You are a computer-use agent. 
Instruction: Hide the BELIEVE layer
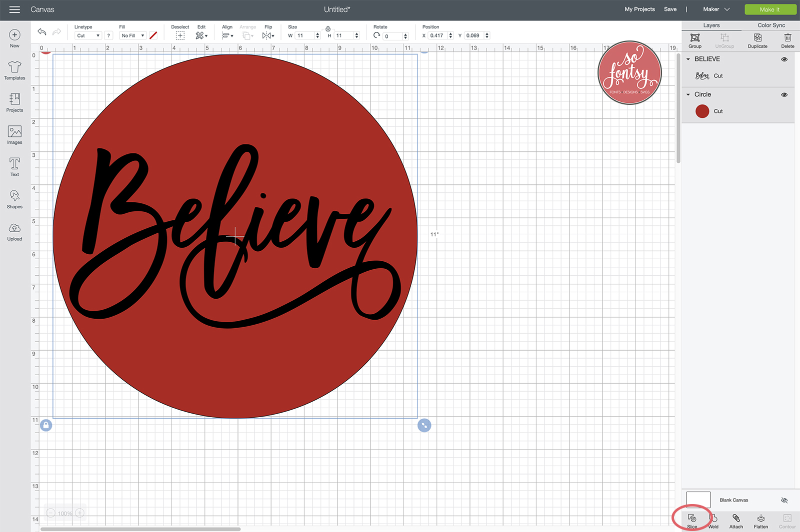tap(784, 59)
